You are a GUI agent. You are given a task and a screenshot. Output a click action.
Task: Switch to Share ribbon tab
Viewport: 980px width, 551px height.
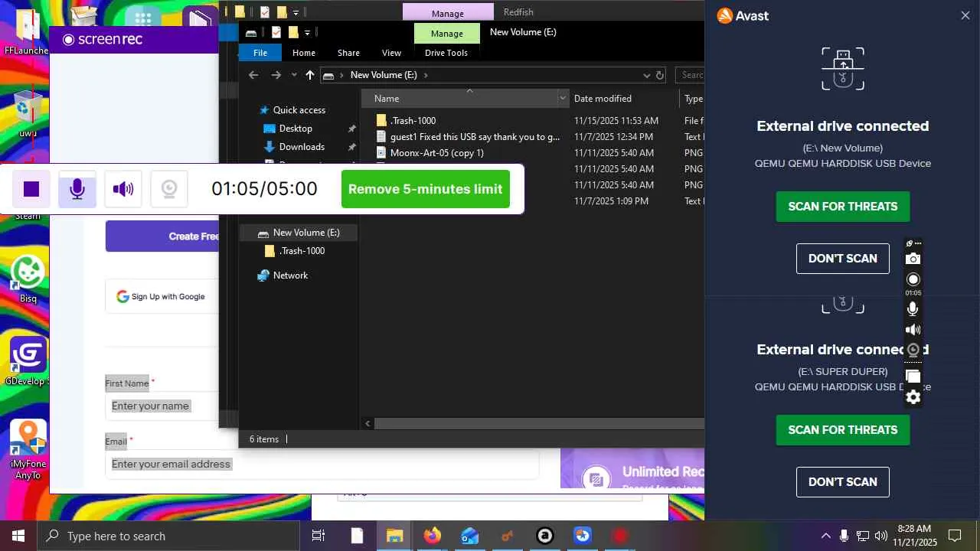coord(348,53)
